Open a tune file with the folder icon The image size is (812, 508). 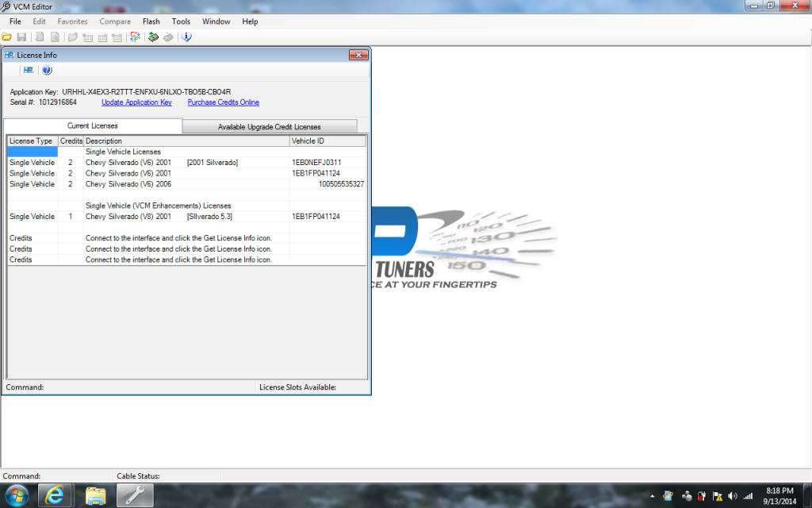click(x=6, y=37)
